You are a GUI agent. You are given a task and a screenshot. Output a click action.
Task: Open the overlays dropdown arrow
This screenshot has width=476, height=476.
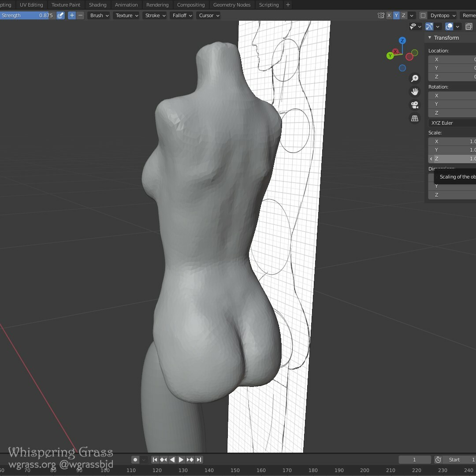(457, 27)
